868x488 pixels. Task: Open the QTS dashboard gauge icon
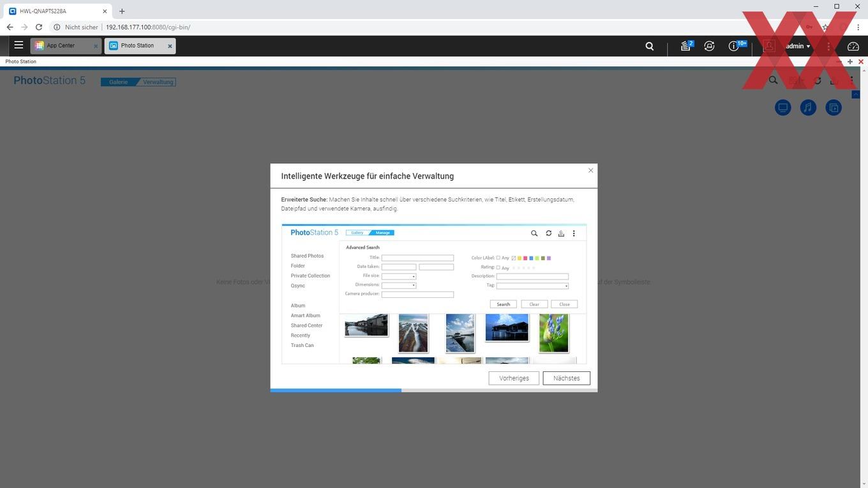click(853, 46)
